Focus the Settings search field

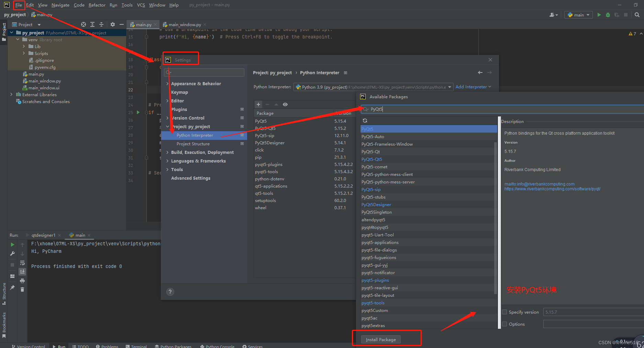[204, 72]
